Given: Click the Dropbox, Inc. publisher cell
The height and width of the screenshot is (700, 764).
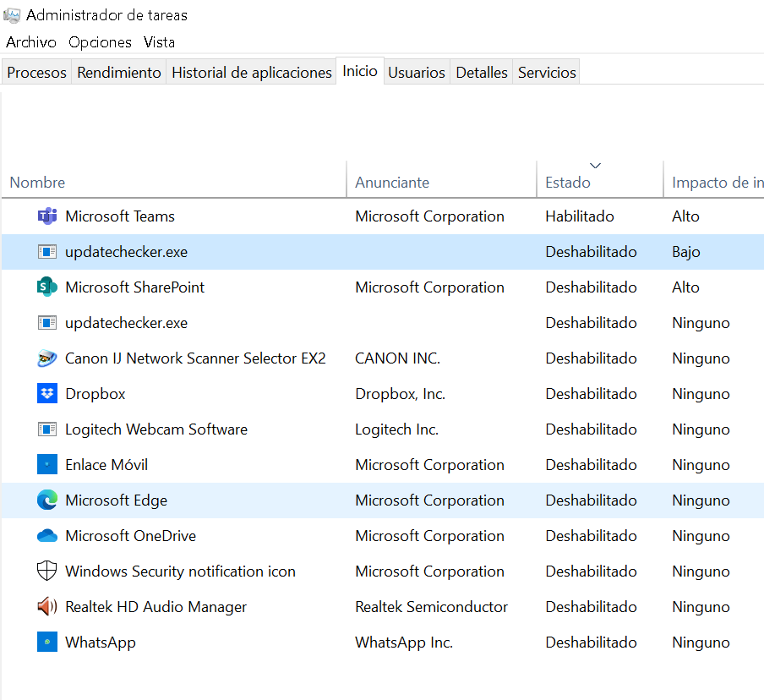Looking at the screenshot, I should click(401, 393).
